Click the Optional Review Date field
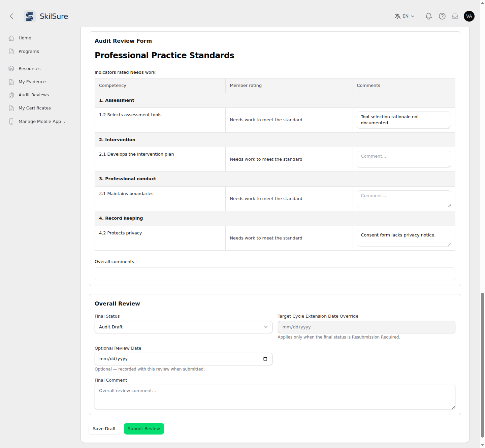The width and height of the screenshot is (485, 448). 184,359
